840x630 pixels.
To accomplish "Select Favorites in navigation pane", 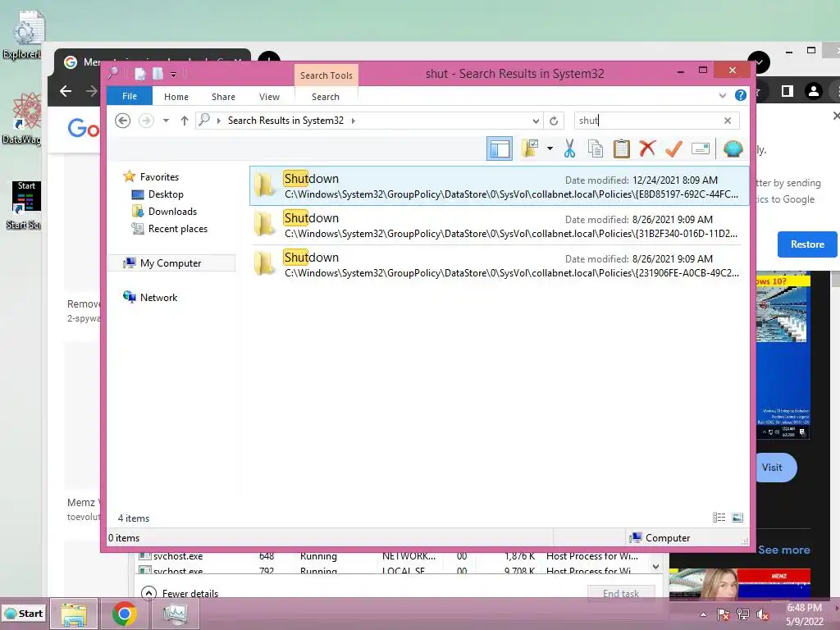I will point(159,177).
